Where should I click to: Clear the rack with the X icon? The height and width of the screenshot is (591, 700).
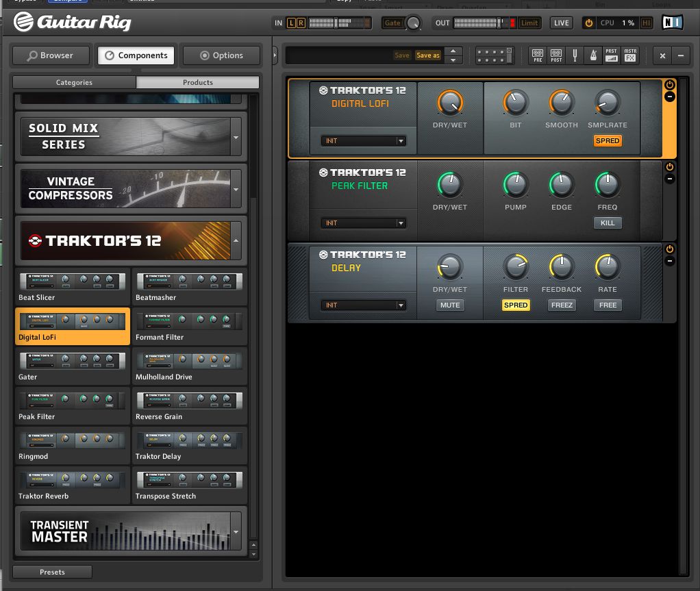click(x=662, y=55)
